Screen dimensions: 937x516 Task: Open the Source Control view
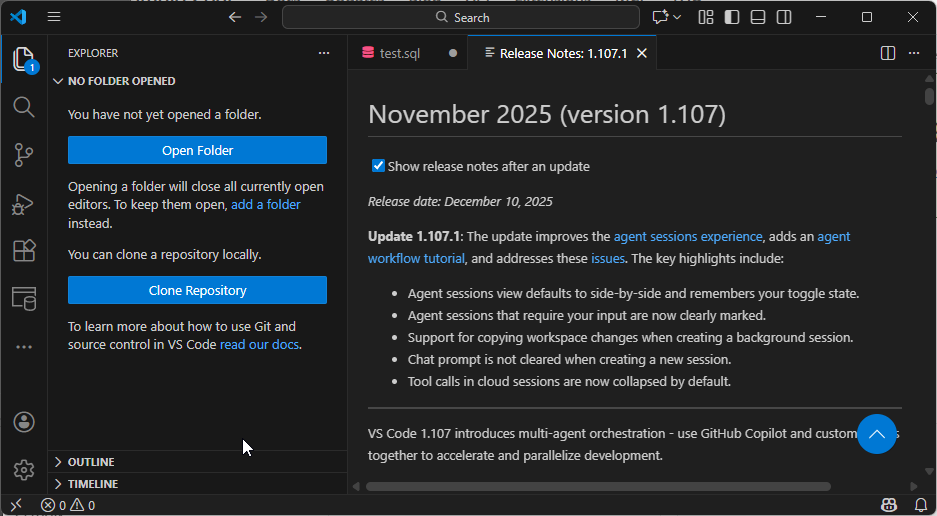(24, 155)
